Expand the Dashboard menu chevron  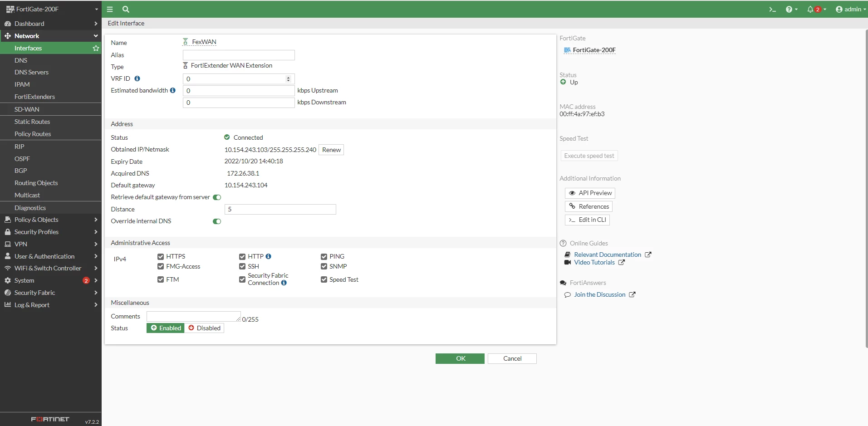(x=96, y=24)
